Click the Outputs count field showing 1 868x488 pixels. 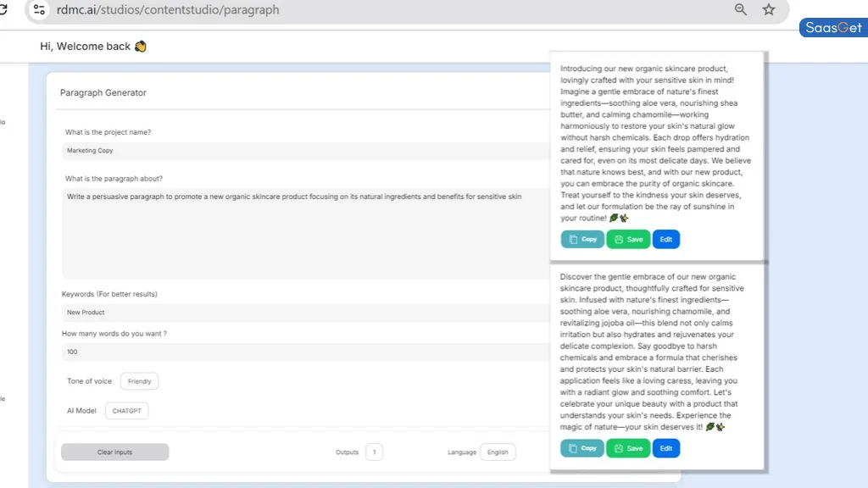pos(374,452)
